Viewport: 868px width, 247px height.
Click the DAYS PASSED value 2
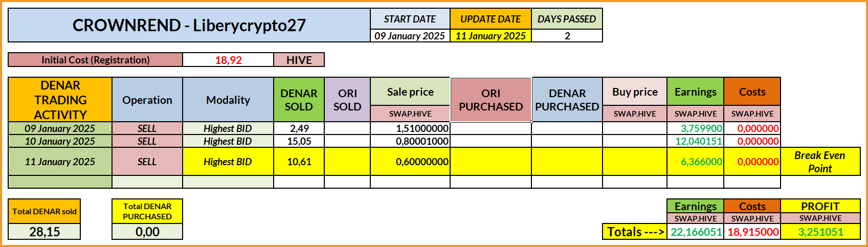click(x=567, y=36)
